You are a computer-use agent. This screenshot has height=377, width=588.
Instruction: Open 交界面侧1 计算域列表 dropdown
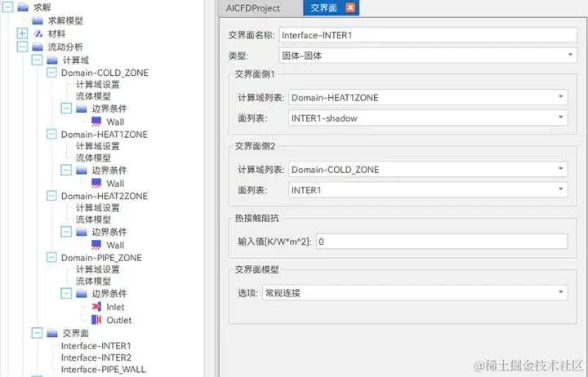tap(428, 97)
